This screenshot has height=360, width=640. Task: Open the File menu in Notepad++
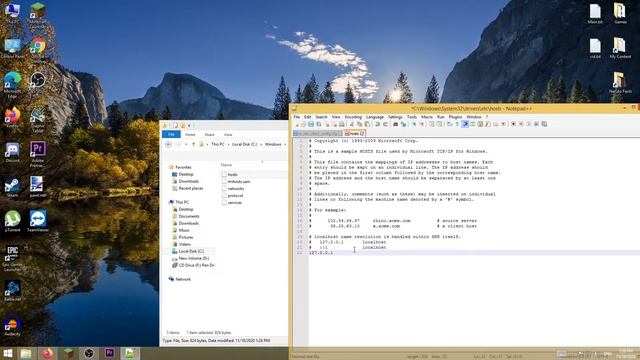297,117
